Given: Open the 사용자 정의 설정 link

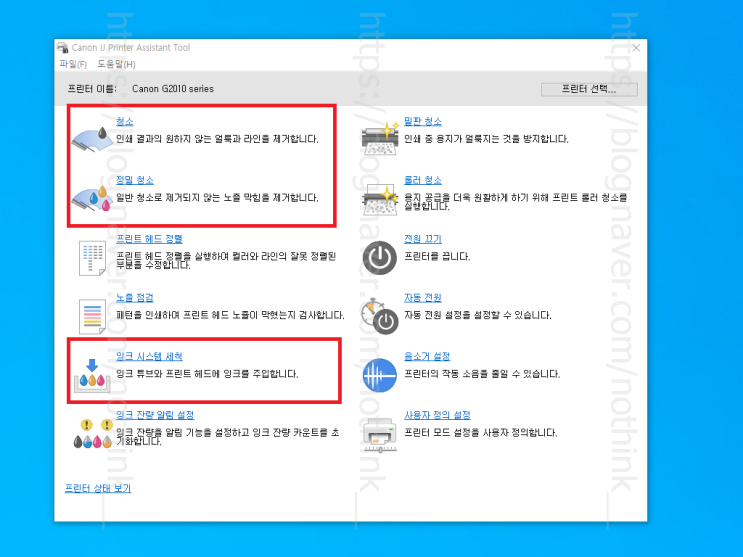Looking at the screenshot, I should pyautogui.click(x=437, y=415).
